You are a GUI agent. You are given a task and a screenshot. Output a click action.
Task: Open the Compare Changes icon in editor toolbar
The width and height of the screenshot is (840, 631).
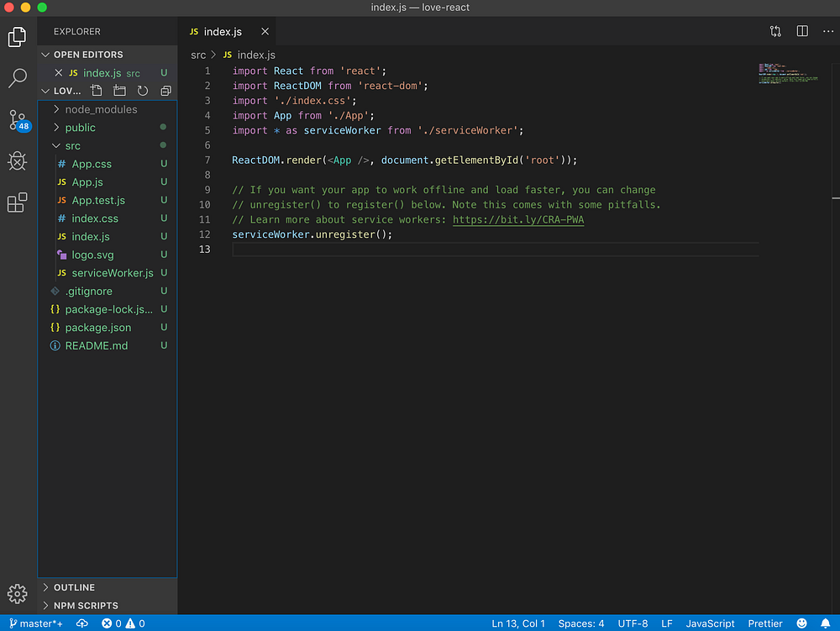click(775, 30)
